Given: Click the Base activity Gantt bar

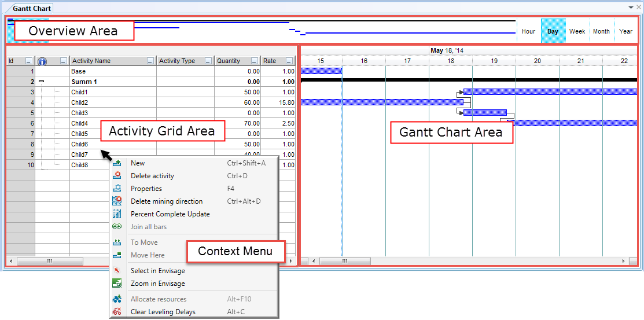Looking at the screenshot, I should click(x=322, y=71).
